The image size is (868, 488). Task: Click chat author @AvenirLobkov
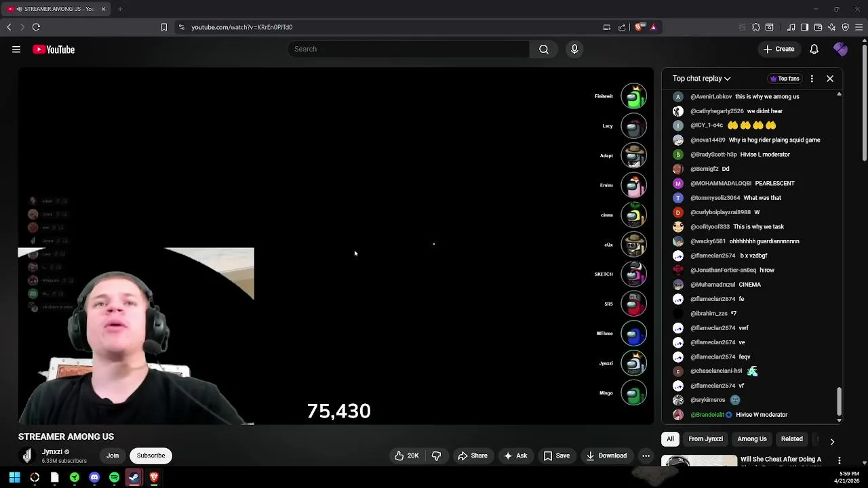point(711,96)
